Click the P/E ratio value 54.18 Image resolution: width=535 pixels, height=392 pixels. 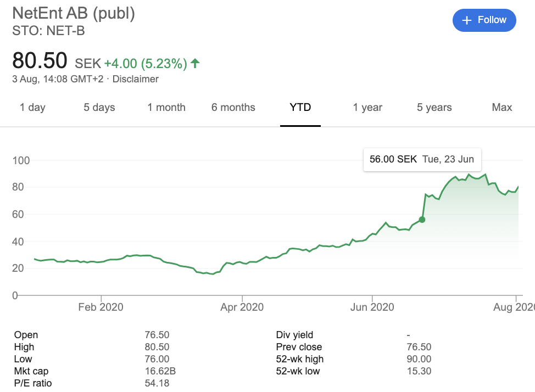pyautogui.click(x=157, y=383)
